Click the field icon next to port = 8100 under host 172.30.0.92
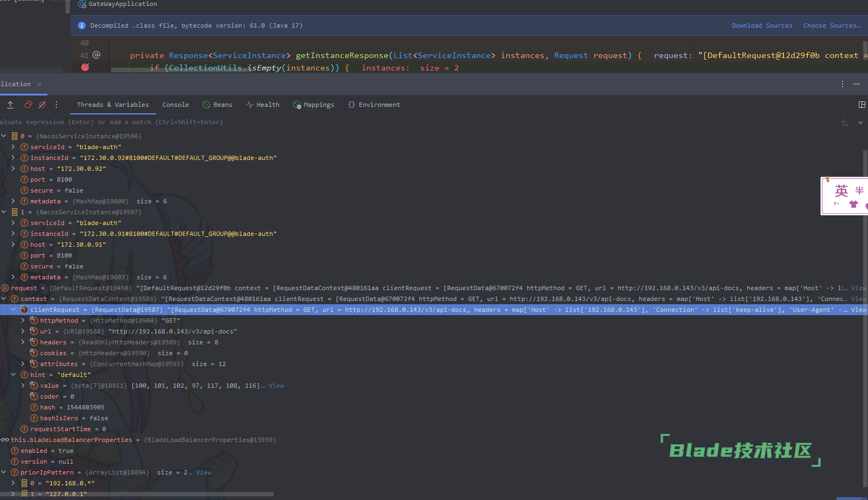This screenshot has height=500, width=868. (x=24, y=180)
